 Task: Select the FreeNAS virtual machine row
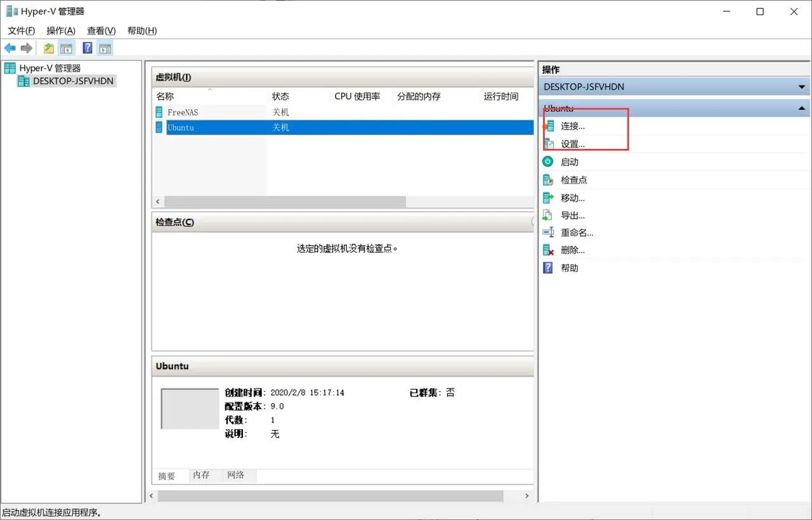point(343,112)
